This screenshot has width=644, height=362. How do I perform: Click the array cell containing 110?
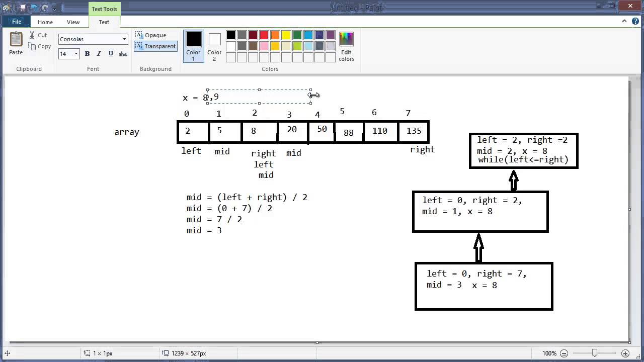click(x=380, y=131)
